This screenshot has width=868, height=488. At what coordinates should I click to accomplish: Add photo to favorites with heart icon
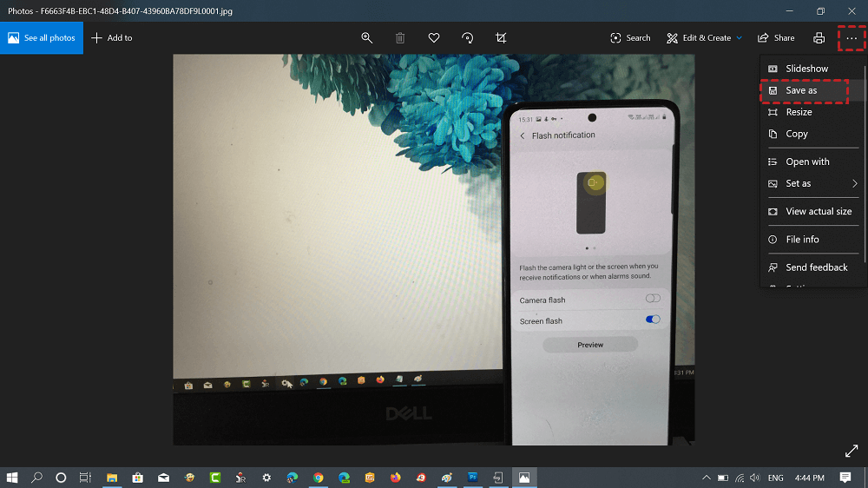pos(434,38)
